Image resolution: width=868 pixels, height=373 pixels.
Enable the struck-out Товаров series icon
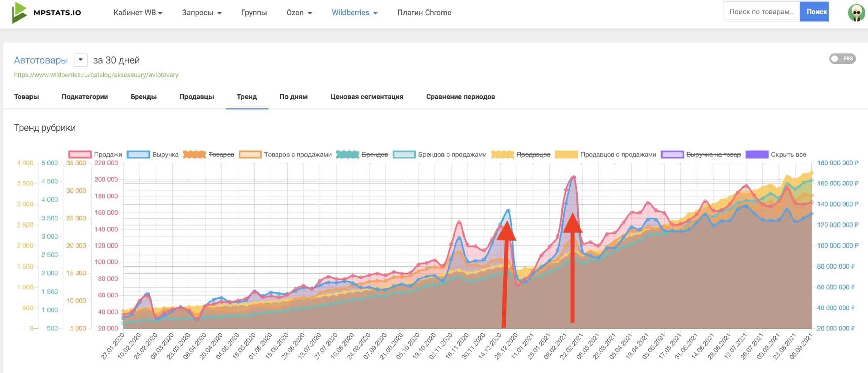tap(195, 154)
